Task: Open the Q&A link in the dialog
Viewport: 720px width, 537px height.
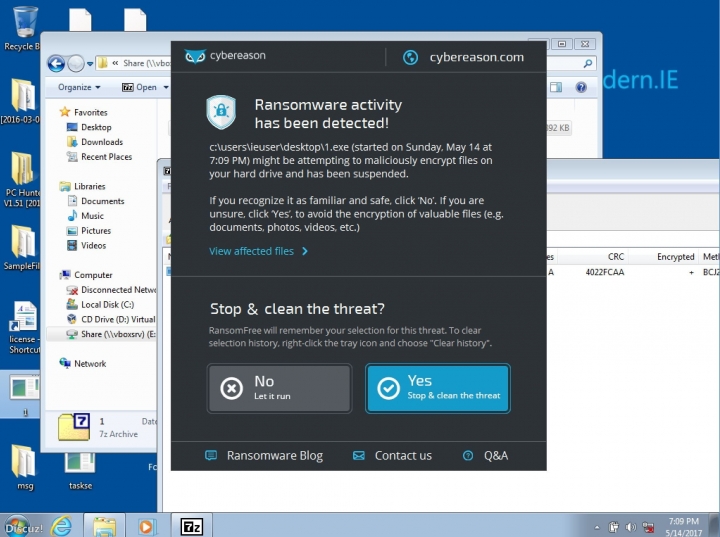Action: (x=496, y=455)
